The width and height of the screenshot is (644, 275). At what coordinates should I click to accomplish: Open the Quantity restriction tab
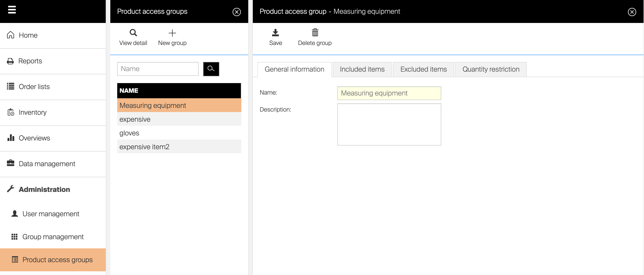tap(490, 69)
